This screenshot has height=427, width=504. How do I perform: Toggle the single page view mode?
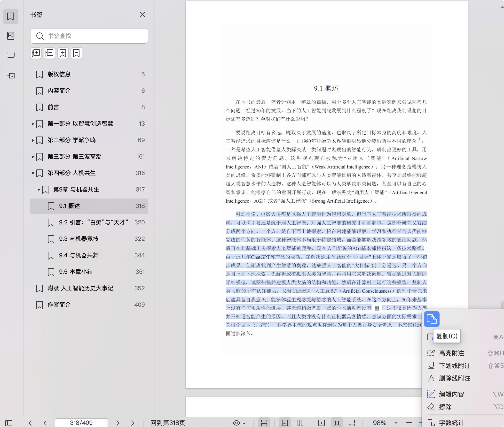pyautogui.click(x=285, y=423)
